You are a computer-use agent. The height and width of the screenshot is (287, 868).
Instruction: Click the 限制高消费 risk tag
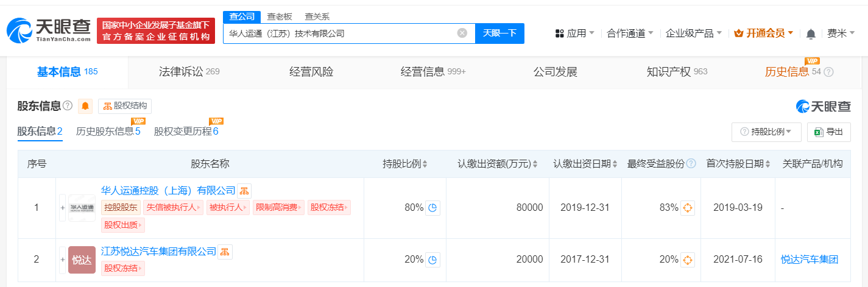[279, 208]
